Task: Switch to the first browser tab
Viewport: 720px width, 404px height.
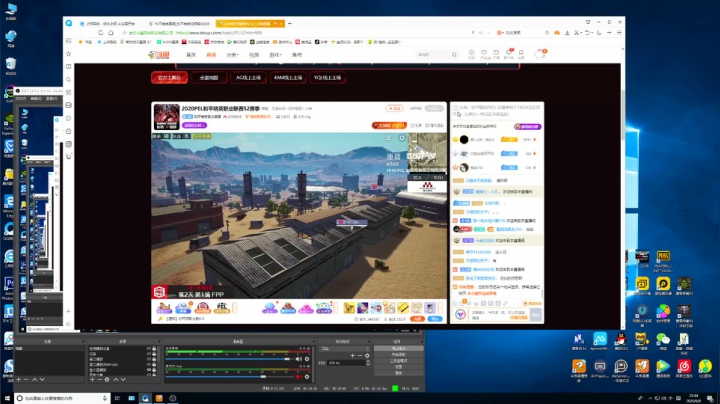Action: click(110, 23)
